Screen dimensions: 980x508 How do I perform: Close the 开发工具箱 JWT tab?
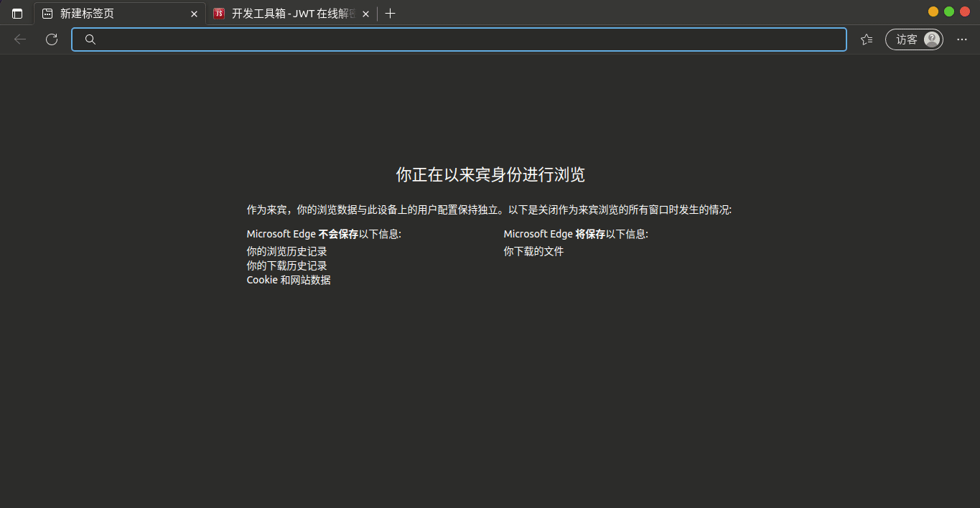(x=365, y=14)
